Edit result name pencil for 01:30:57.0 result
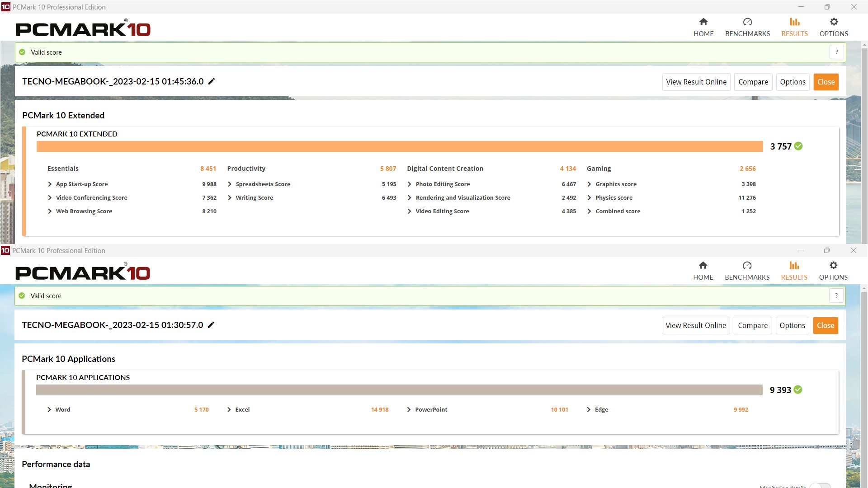The image size is (868, 488). pyautogui.click(x=211, y=325)
